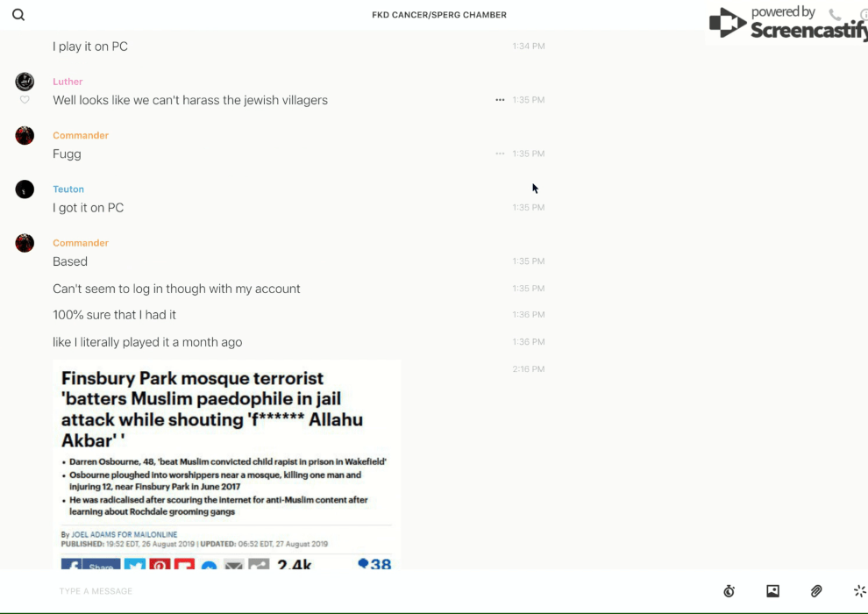
Task: Click Commander's avatar beside the "Based" message
Action: (x=25, y=243)
